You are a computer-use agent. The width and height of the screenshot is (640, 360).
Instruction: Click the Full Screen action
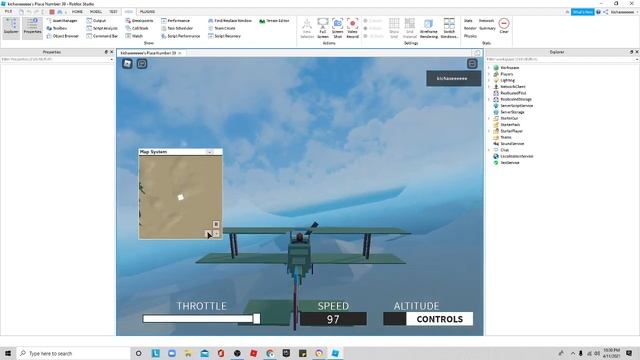322,28
